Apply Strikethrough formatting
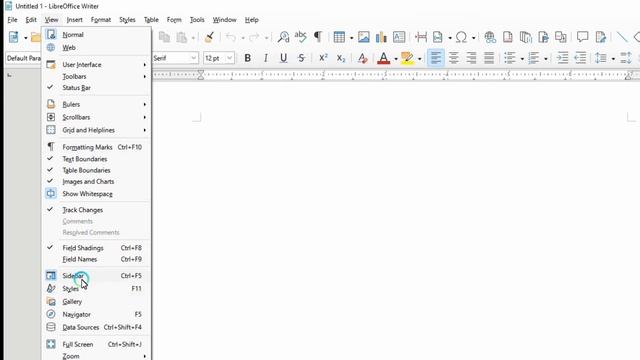Screen dimensions: 640x360 pos(301,58)
